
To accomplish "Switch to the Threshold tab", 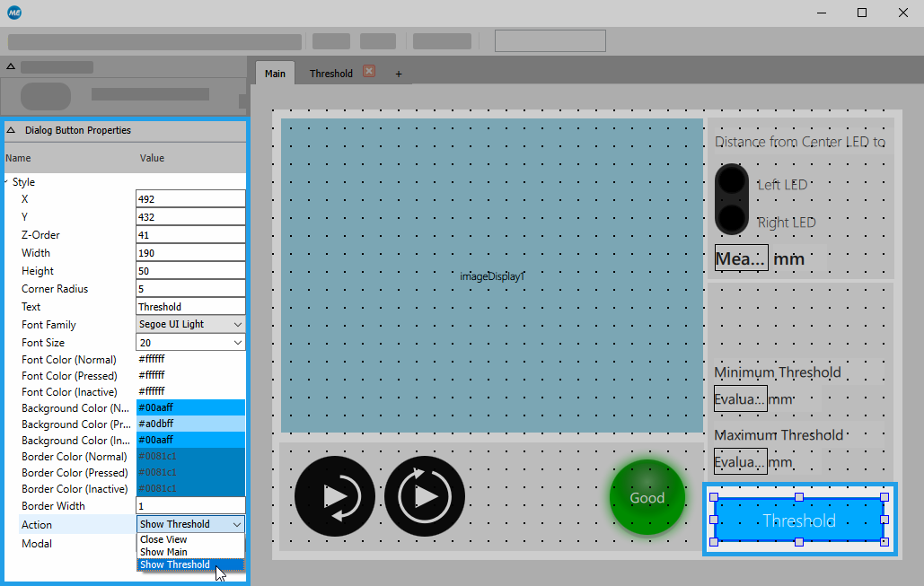I will (x=331, y=74).
